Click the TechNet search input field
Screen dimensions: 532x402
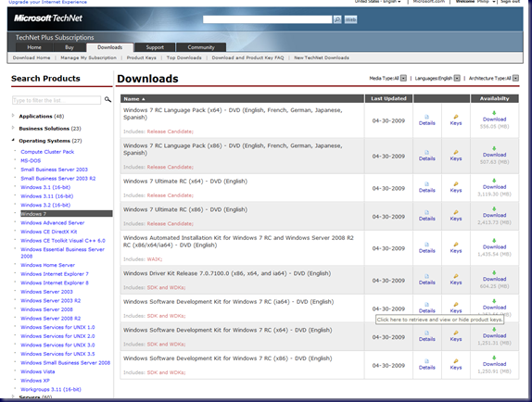click(x=267, y=19)
